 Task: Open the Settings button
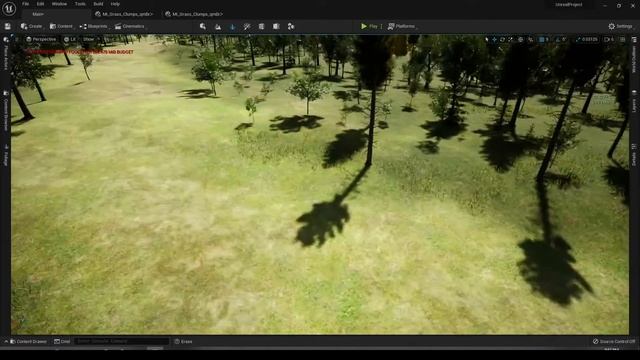tap(620, 26)
